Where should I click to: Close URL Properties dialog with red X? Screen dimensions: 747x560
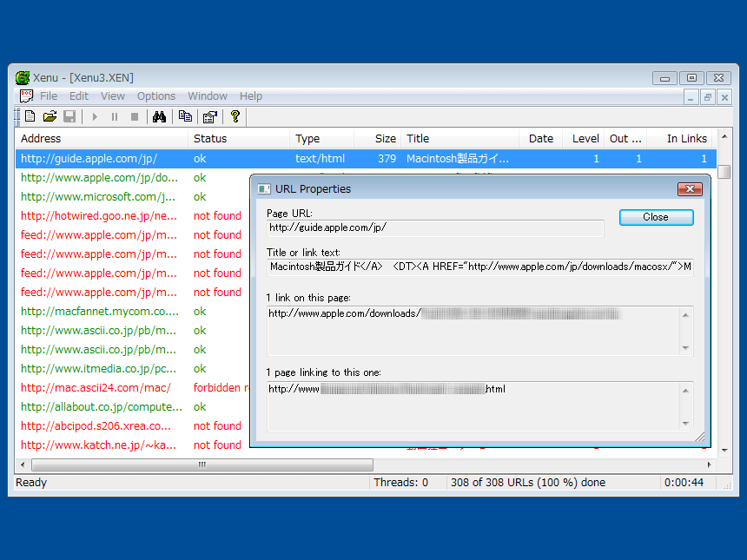pyautogui.click(x=690, y=189)
